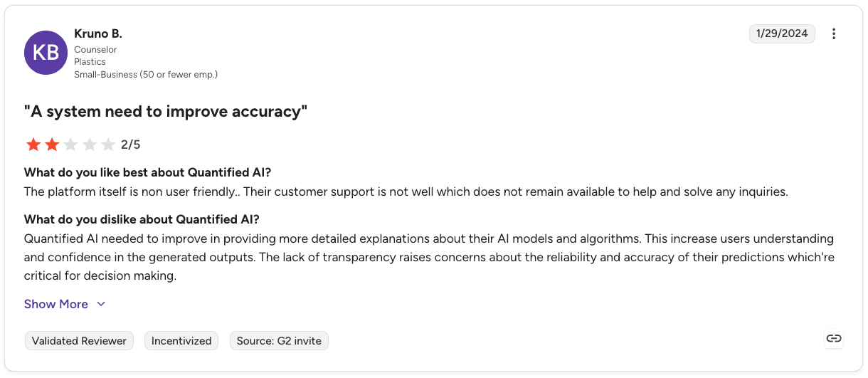
Task: Click the 1/29/2024 date label
Action: (x=782, y=33)
